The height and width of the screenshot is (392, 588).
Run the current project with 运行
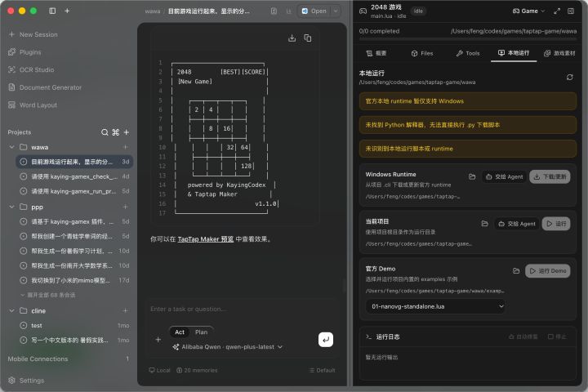(x=556, y=224)
